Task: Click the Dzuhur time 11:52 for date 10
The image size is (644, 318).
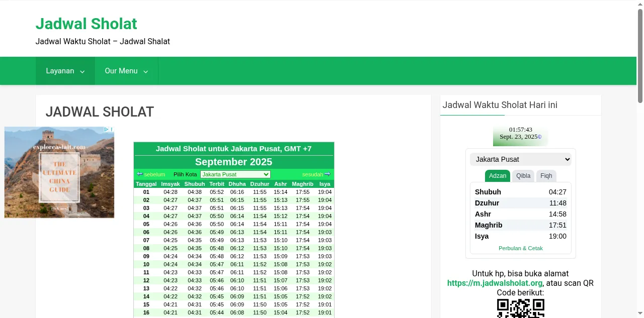Action: tap(260, 264)
